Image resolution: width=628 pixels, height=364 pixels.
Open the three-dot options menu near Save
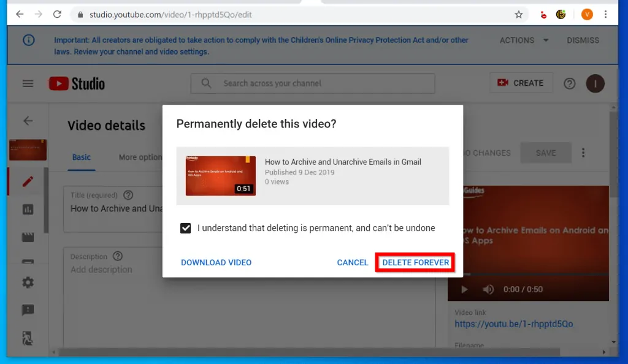pyautogui.click(x=583, y=153)
